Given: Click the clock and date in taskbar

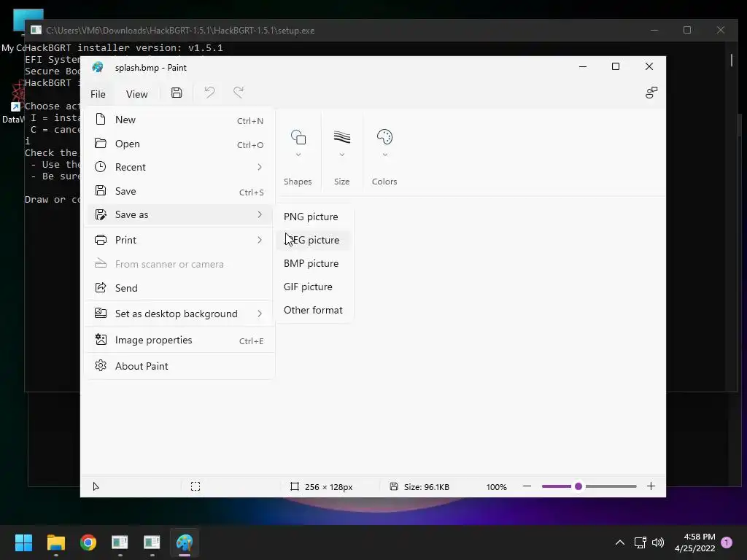Looking at the screenshot, I should point(694,542).
